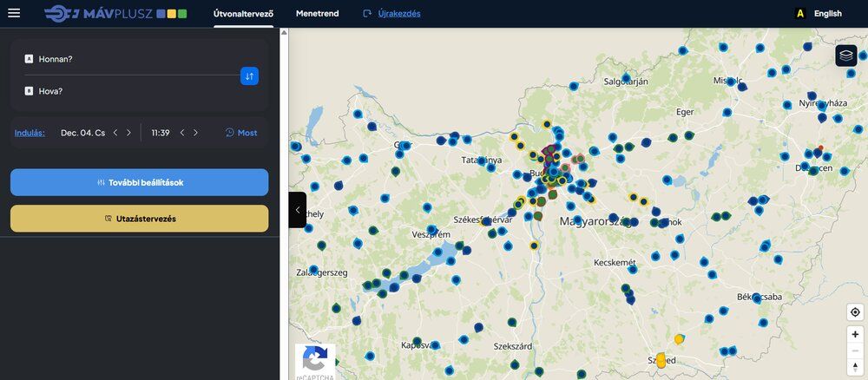The height and width of the screenshot is (380, 868).
Task: Increase the departure time
Action: coord(195,133)
